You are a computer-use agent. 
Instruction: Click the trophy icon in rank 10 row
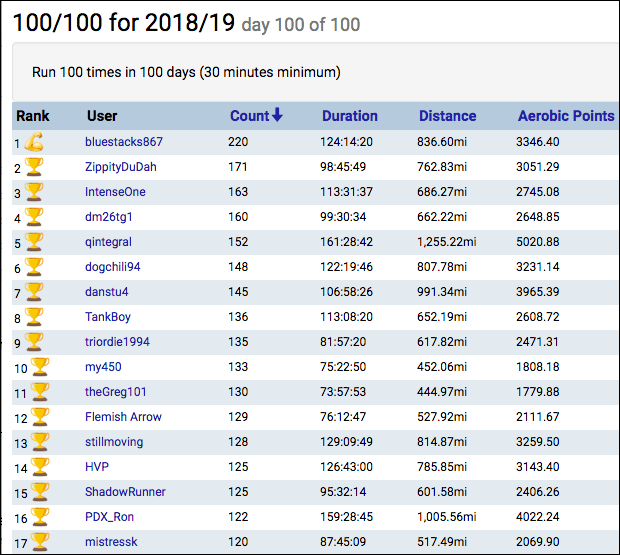coord(39,367)
